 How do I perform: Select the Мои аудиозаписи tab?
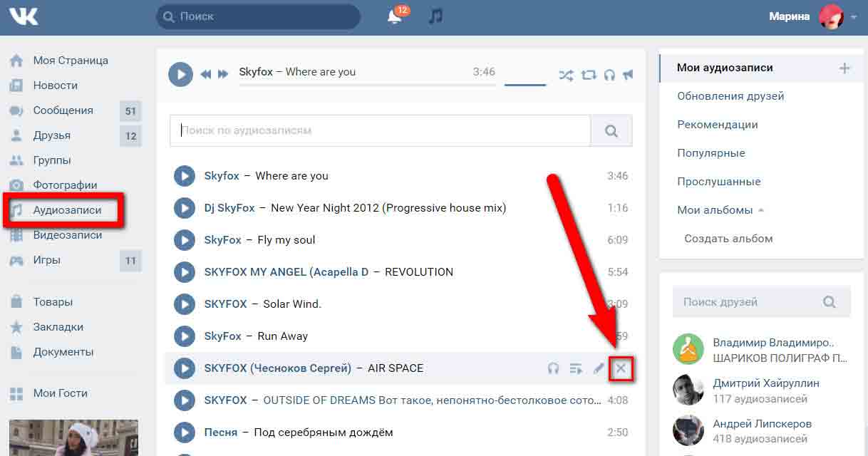click(725, 68)
